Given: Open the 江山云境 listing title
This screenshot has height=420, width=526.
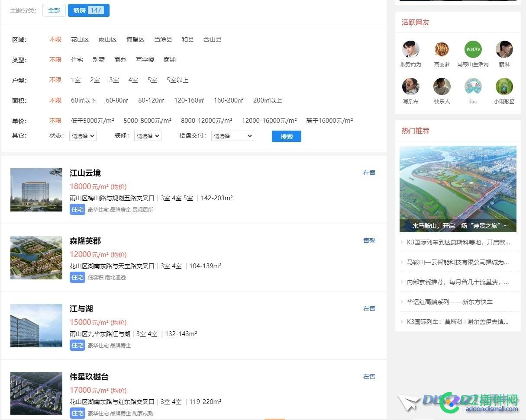Looking at the screenshot, I should (85, 173).
